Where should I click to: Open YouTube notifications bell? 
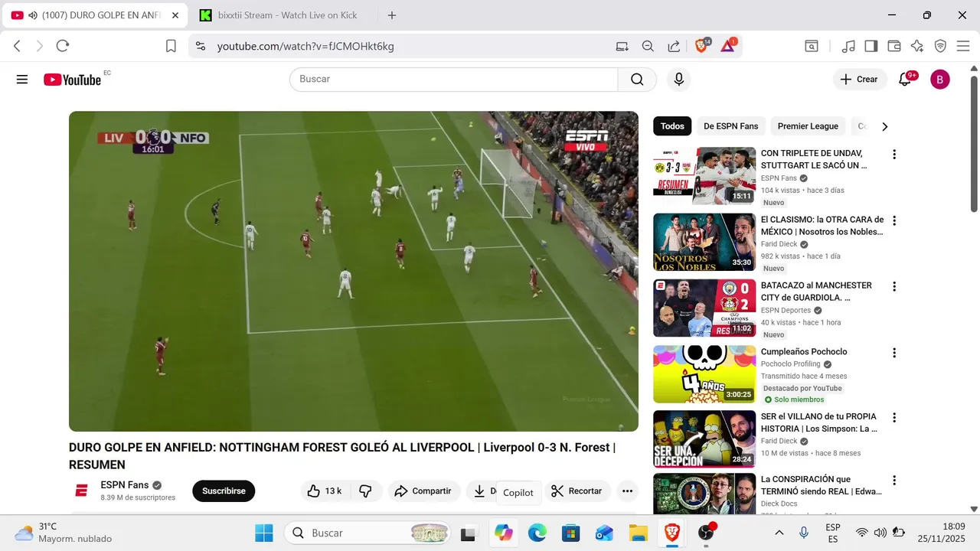tap(905, 80)
